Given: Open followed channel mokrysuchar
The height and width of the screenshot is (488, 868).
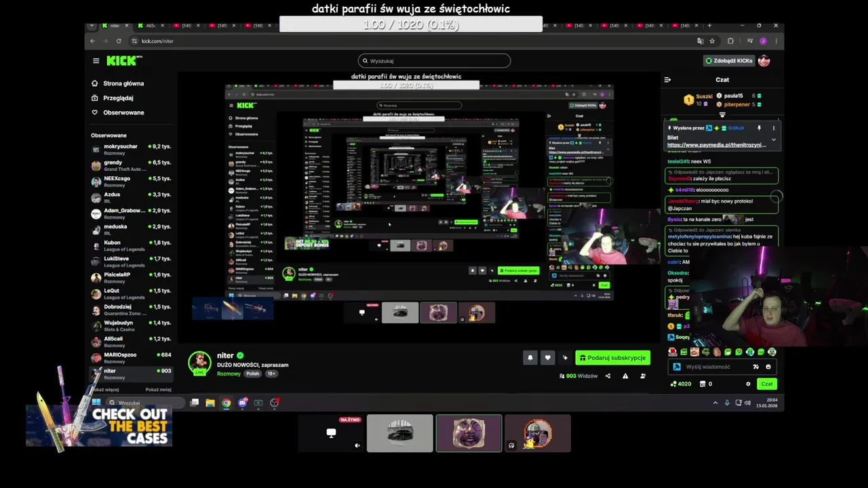Looking at the screenshot, I should (x=131, y=149).
